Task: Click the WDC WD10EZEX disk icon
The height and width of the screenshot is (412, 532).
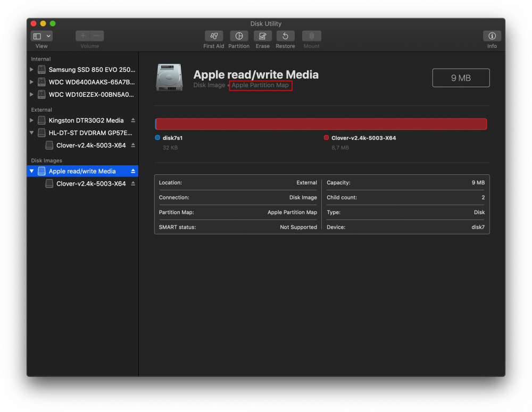Action: [41, 94]
